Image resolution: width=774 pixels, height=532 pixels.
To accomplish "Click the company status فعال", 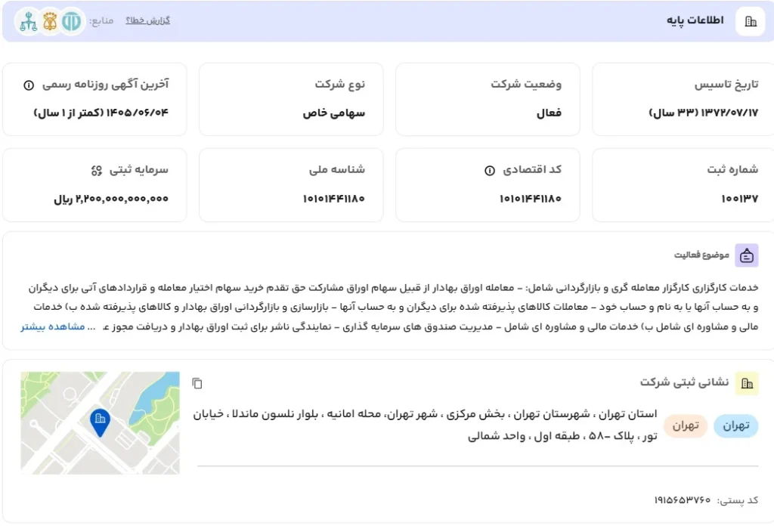I will (549, 113).
